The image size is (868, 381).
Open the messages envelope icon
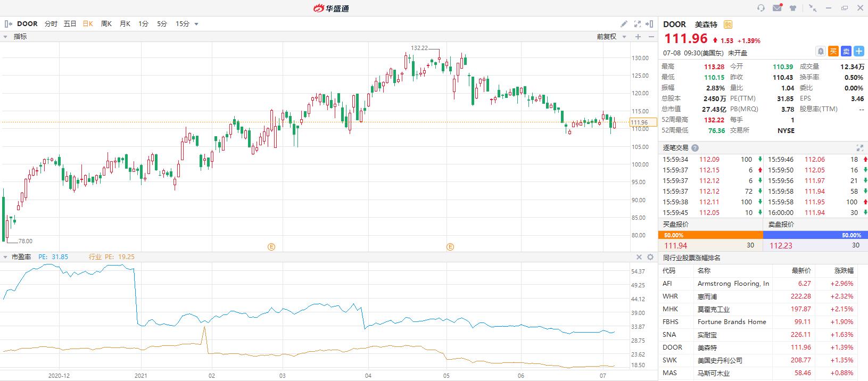click(x=778, y=8)
